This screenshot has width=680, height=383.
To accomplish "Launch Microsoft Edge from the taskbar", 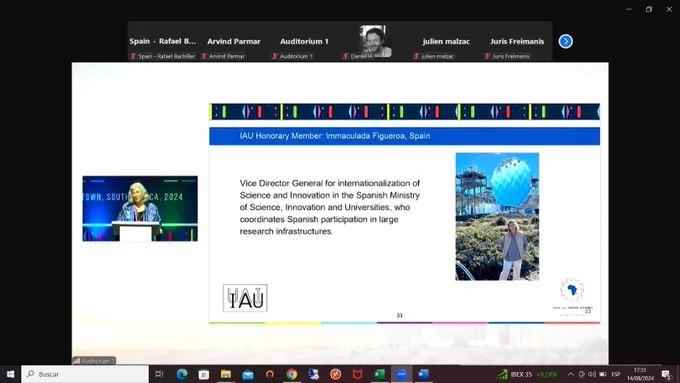I will pos(182,374).
